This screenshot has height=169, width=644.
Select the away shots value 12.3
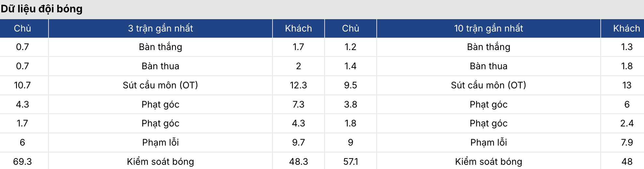click(298, 85)
